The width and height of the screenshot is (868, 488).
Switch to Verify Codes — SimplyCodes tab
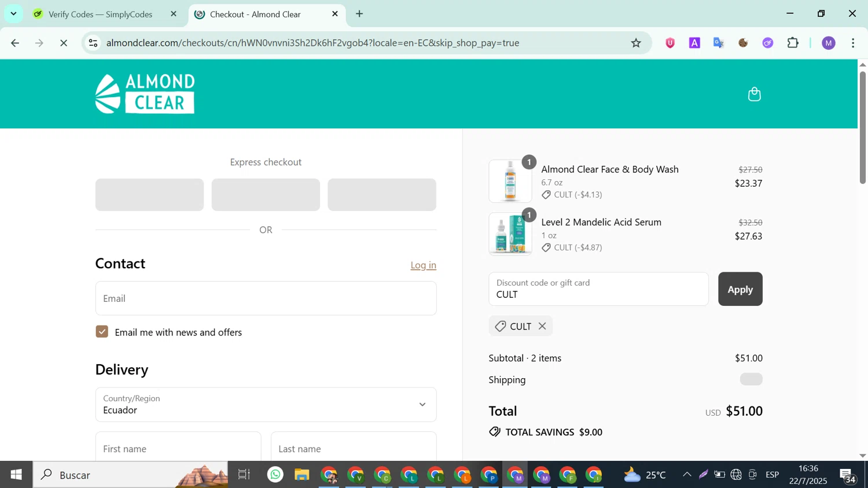100,14
